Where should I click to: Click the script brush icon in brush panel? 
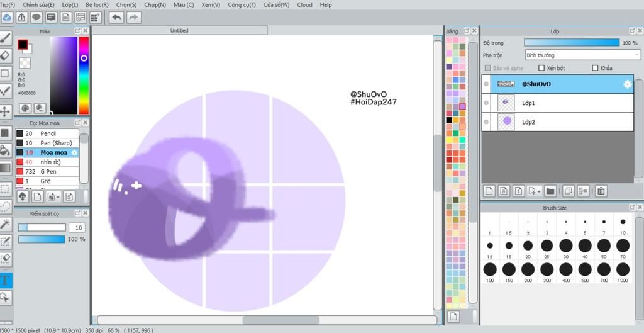pos(69,196)
